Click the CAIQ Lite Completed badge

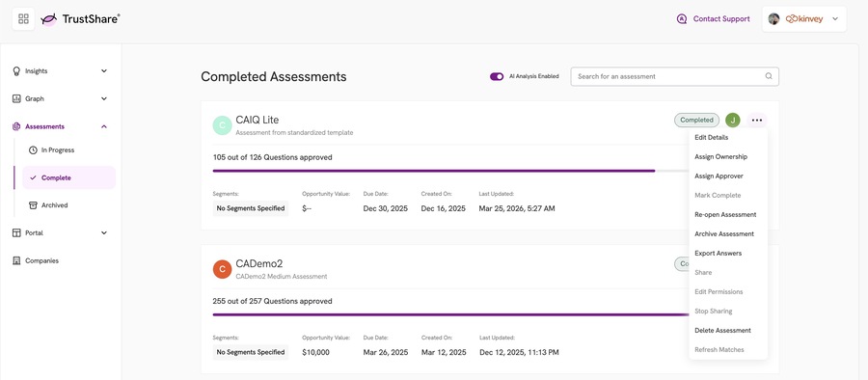click(696, 121)
